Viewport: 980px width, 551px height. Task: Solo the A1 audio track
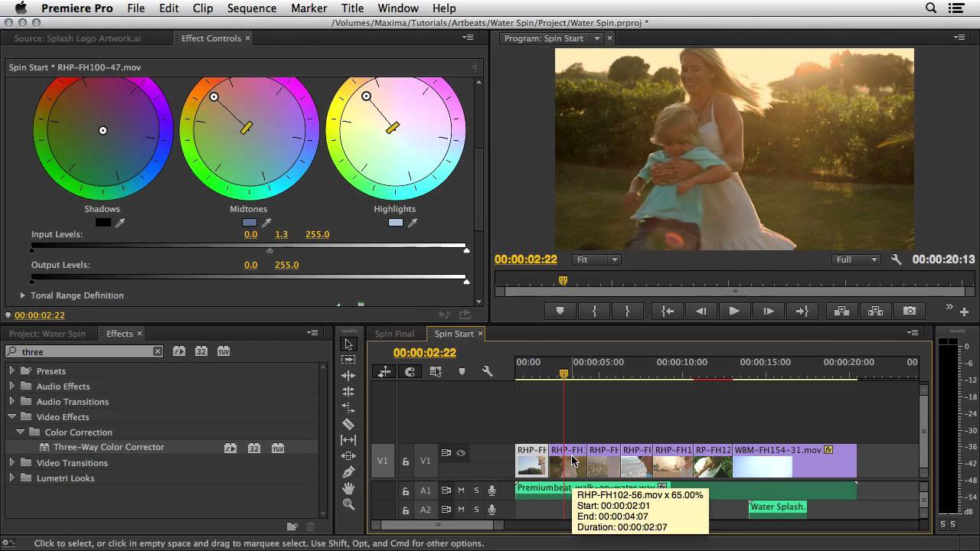pyautogui.click(x=476, y=491)
